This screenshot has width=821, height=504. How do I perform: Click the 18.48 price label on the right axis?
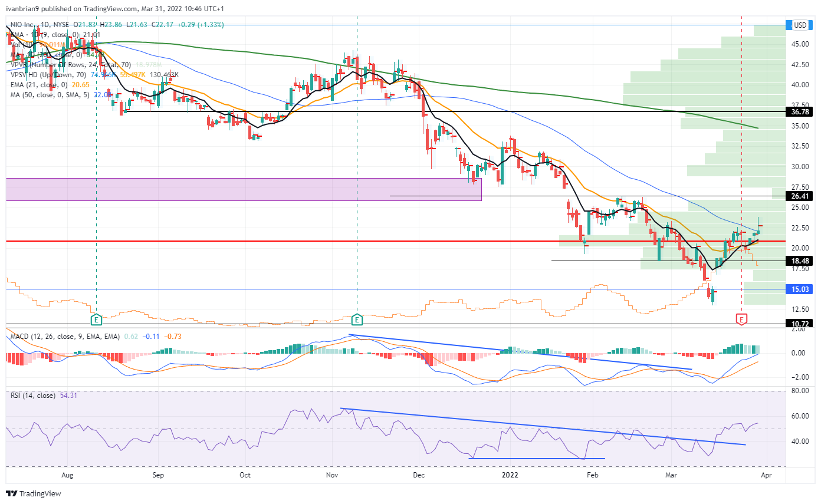(x=800, y=259)
